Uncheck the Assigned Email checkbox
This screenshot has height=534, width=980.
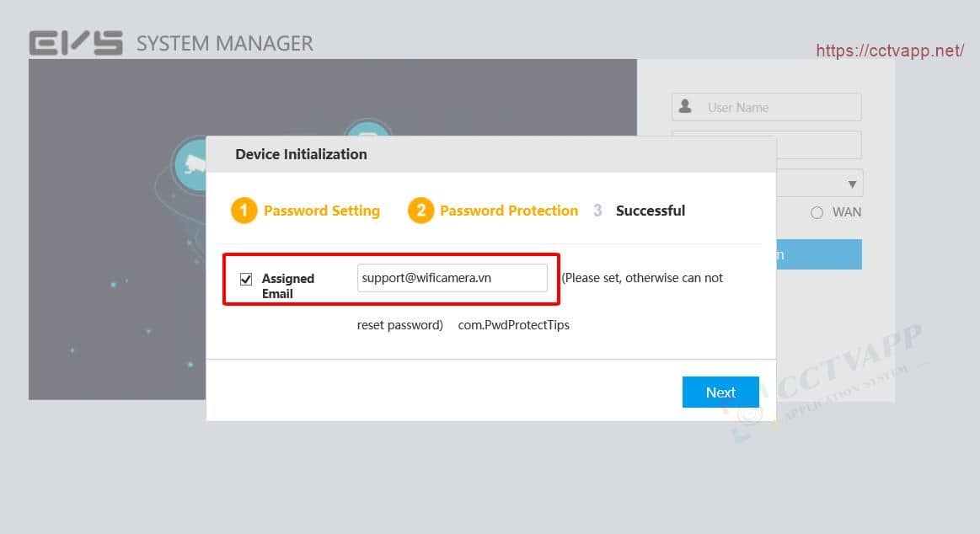click(246, 279)
